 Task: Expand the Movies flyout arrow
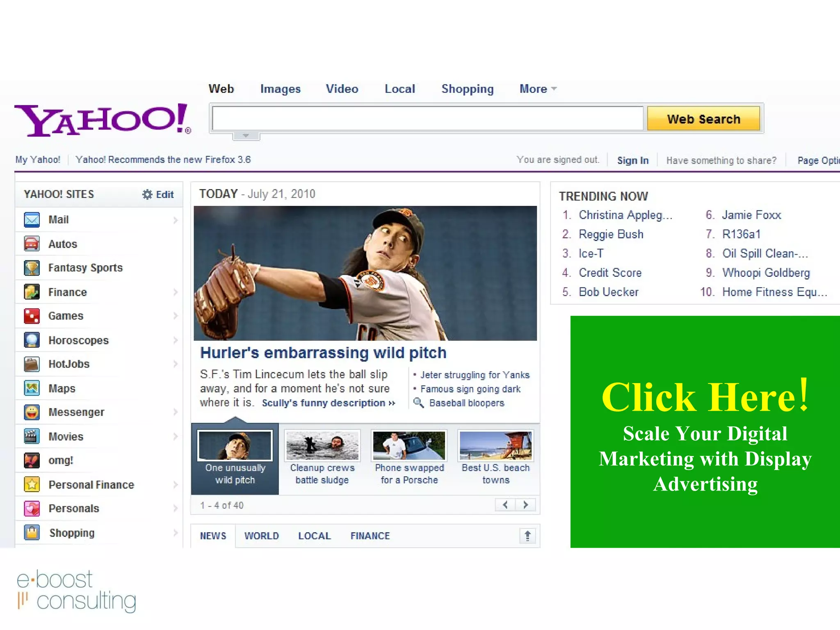point(176,436)
